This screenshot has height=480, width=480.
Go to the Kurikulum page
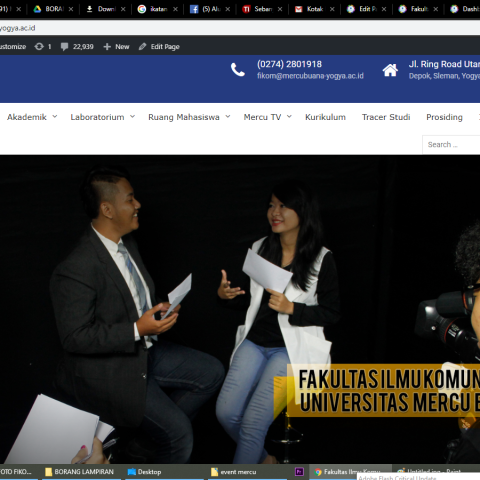[325, 117]
